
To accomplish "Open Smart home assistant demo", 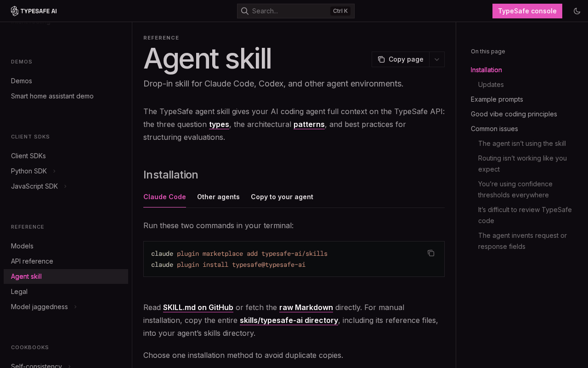I will click(66, 96).
